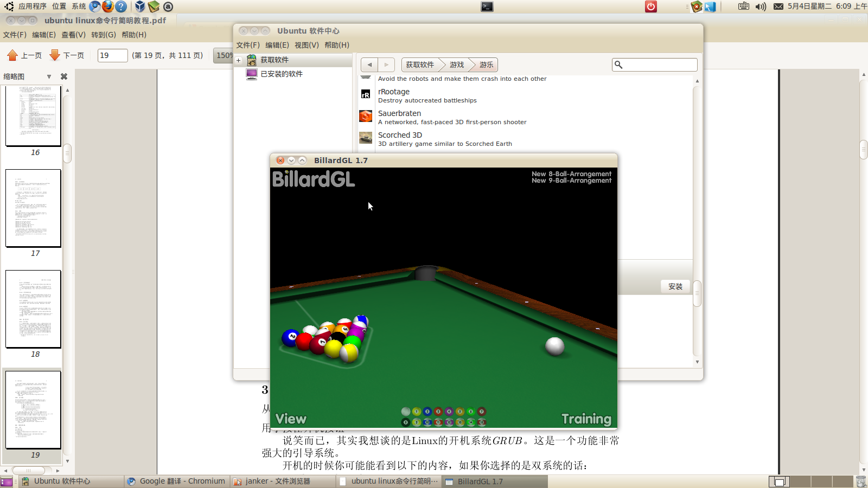Click the Sauerbraten game icon
This screenshot has height=488, width=868.
[366, 116]
